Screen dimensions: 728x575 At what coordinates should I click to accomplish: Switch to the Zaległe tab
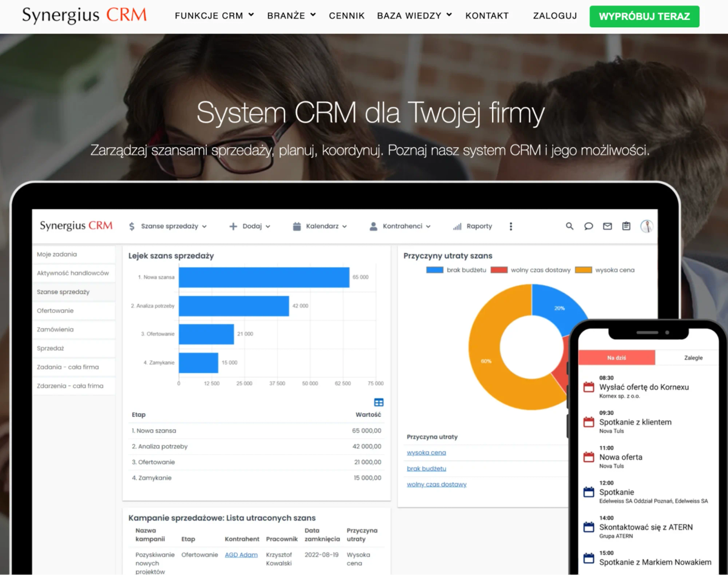[693, 358]
